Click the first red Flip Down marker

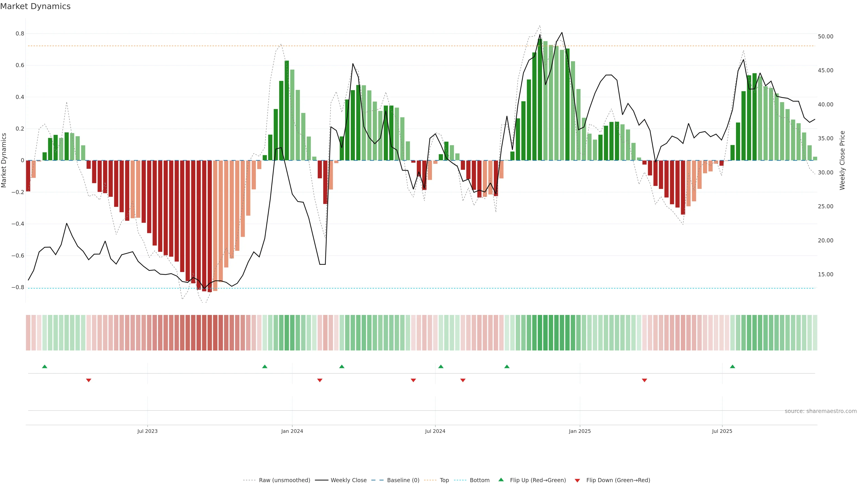tap(89, 380)
